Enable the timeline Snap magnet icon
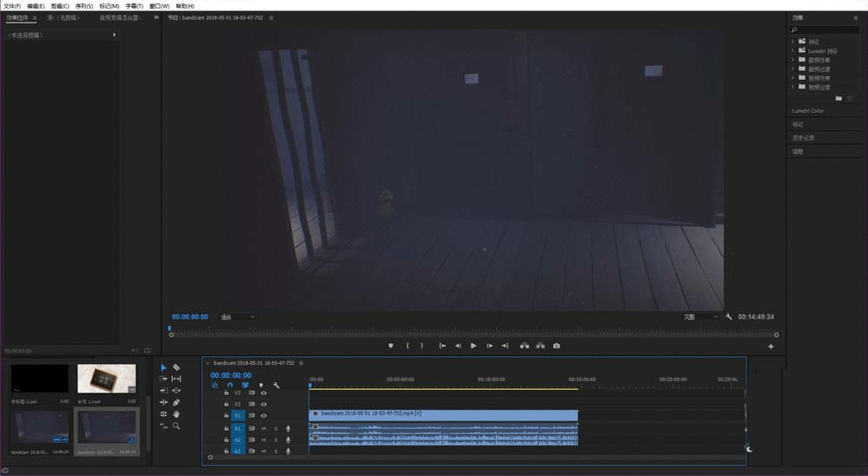The width and height of the screenshot is (868, 476). click(x=230, y=385)
